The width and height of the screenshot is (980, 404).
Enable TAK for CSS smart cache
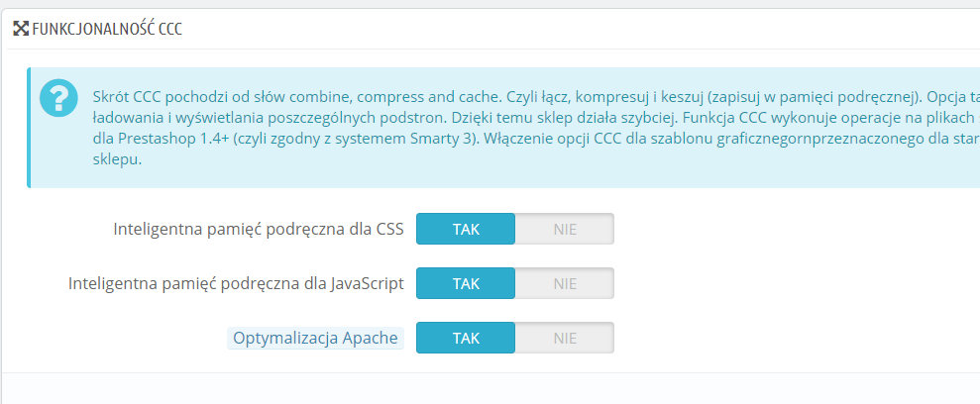(466, 229)
